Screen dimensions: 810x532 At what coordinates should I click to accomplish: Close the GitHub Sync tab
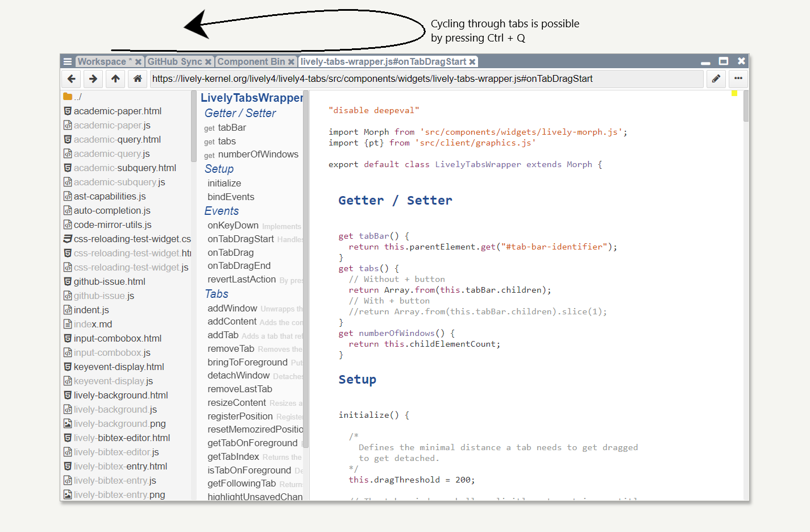(209, 62)
